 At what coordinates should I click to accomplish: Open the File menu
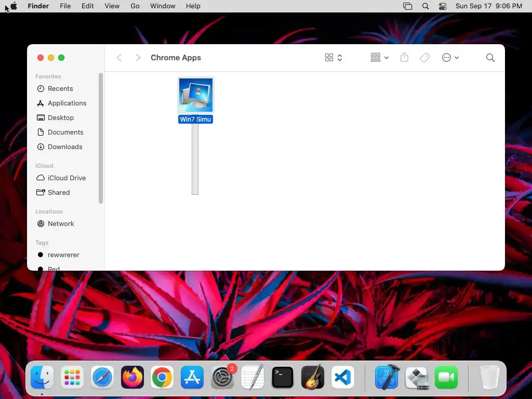click(65, 6)
